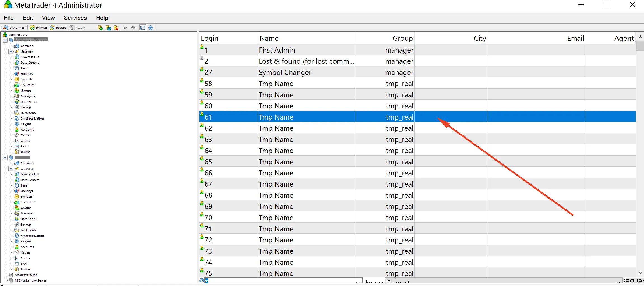Click the edit record gear icon
This screenshot has height=286, width=644.
pos(108,28)
